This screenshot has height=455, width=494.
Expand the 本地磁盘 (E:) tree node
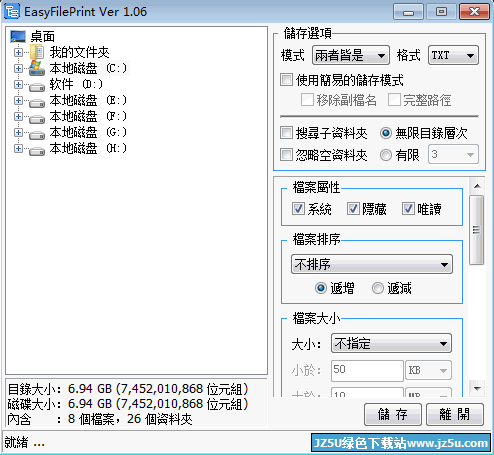pos(18,100)
